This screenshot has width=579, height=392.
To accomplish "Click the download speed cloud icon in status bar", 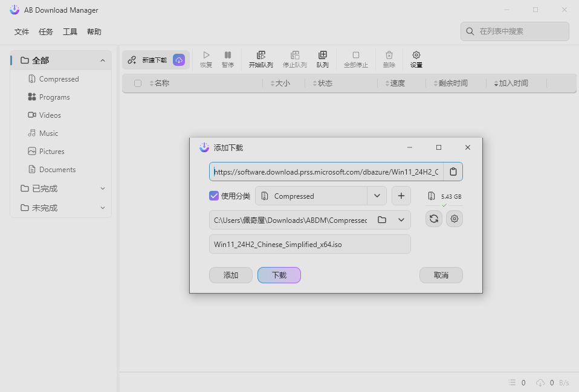I will pos(540,383).
